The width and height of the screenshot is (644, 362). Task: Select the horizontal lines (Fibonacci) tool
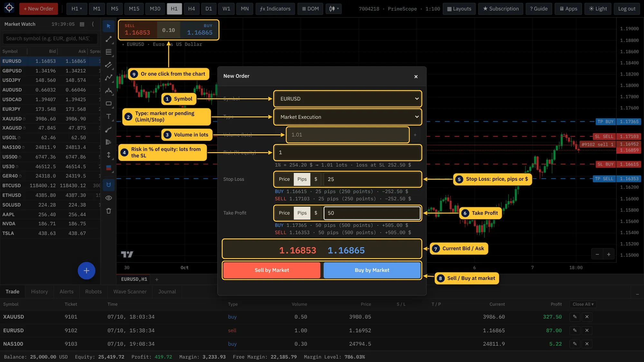[109, 52]
